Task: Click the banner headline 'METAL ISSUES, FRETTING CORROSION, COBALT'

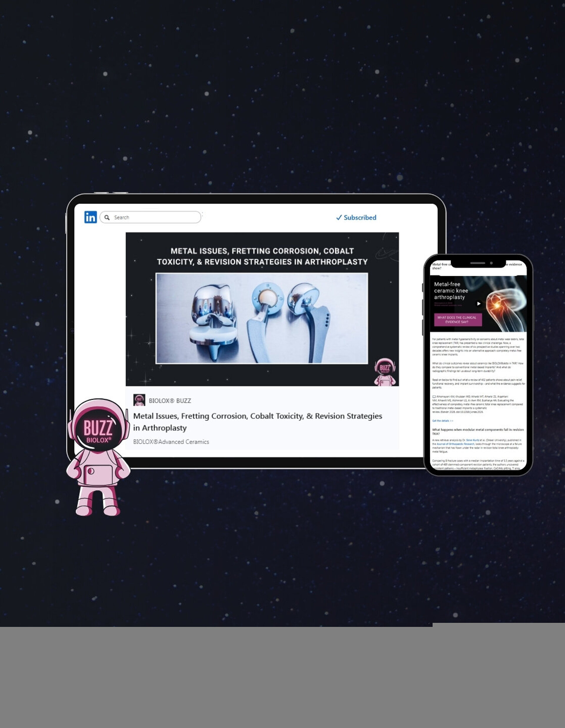Action: [262, 251]
